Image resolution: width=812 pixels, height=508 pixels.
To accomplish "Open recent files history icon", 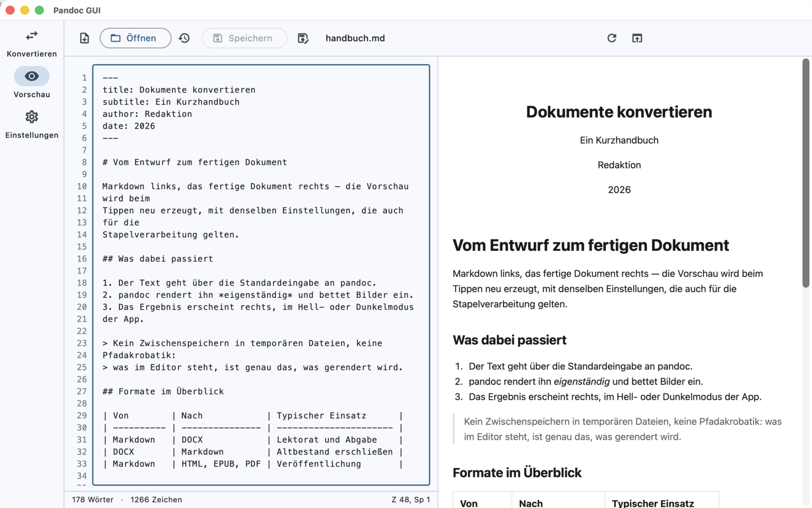I will [184, 38].
